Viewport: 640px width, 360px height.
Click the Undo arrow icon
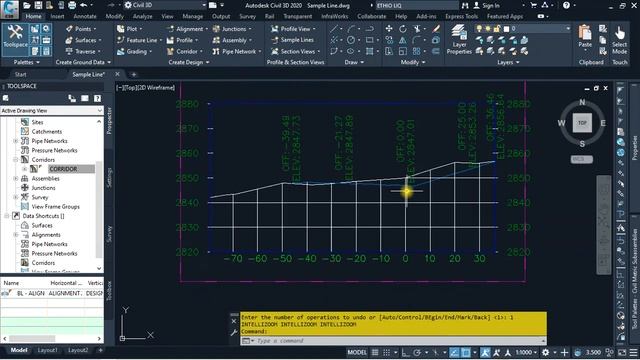click(x=84, y=5)
